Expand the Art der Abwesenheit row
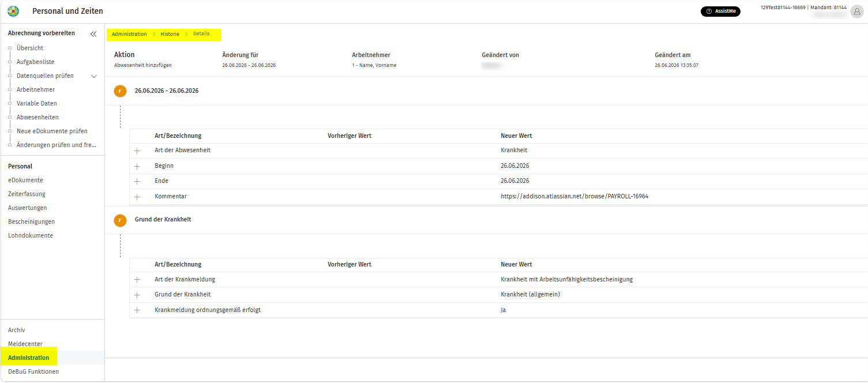868x383 pixels. (x=137, y=151)
